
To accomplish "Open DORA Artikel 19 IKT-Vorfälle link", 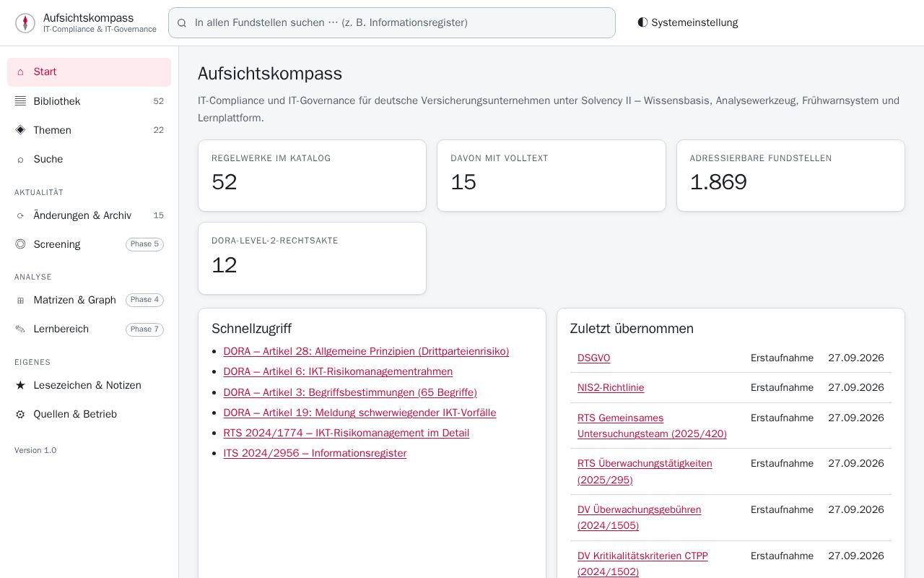I will (x=359, y=413).
